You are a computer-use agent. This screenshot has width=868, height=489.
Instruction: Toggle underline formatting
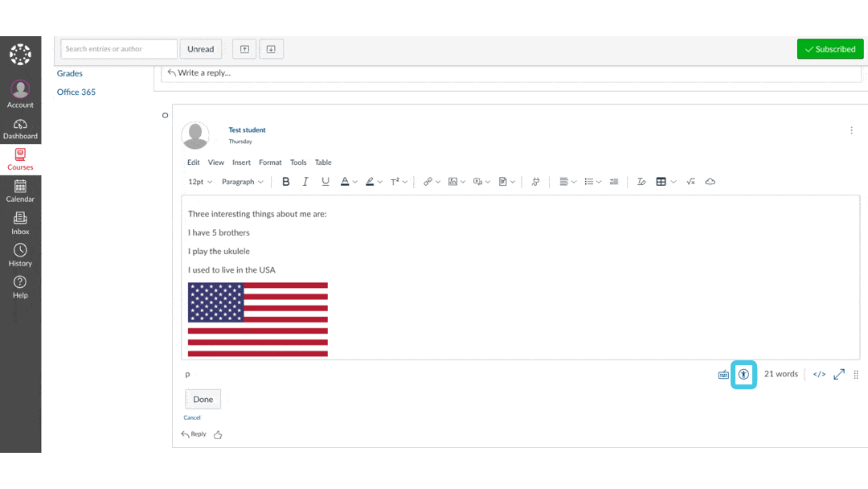[325, 181]
